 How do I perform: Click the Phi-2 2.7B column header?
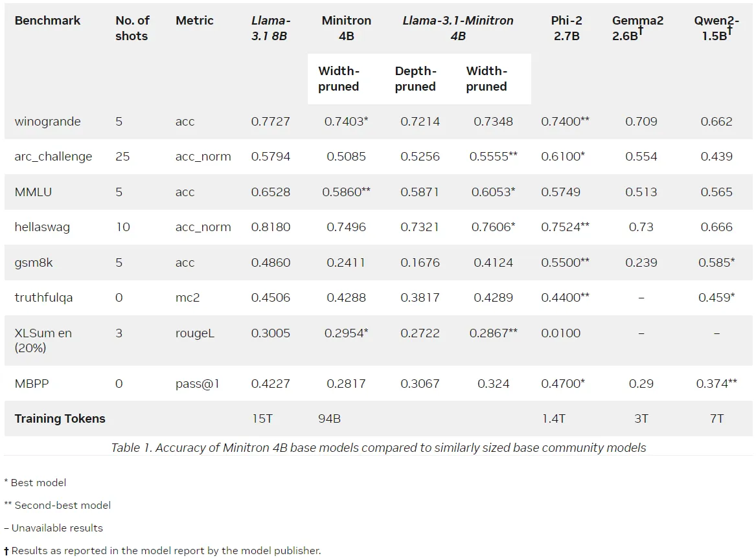(x=567, y=28)
